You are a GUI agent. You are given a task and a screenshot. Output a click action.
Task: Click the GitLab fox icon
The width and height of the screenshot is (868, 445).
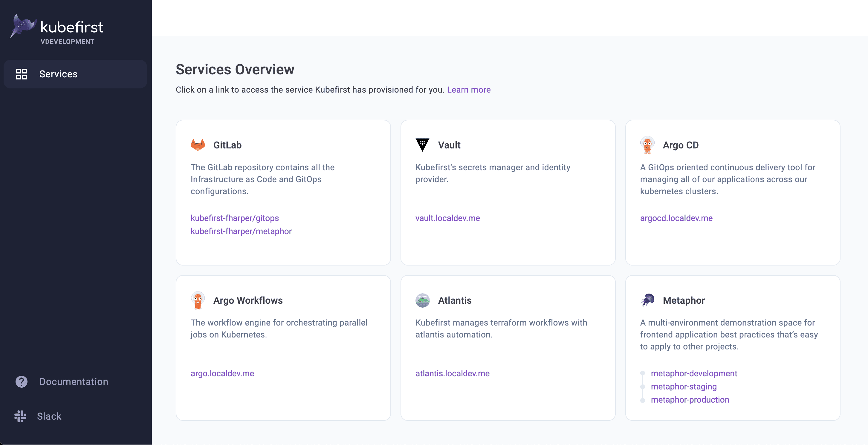pyautogui.click(x=198, y=145)
